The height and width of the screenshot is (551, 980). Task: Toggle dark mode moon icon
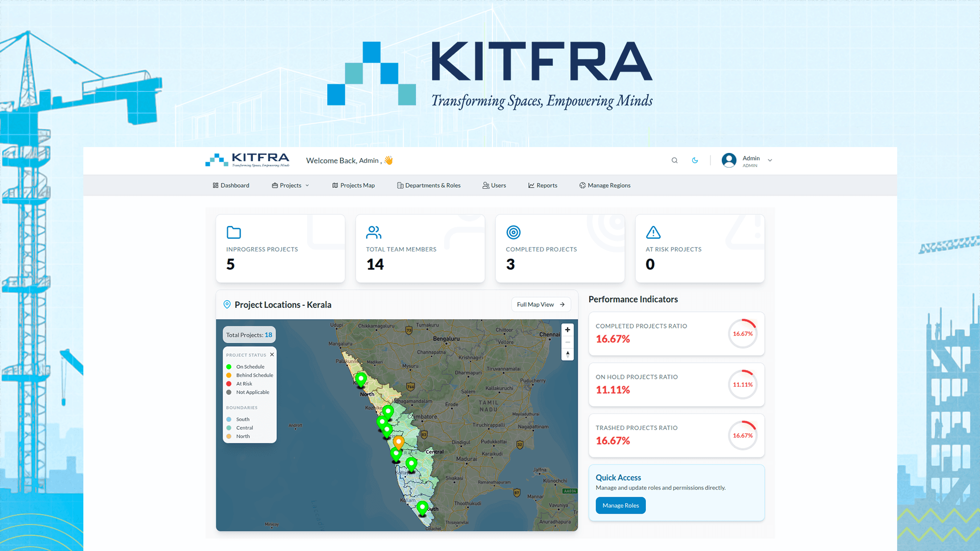pos(695,160)
